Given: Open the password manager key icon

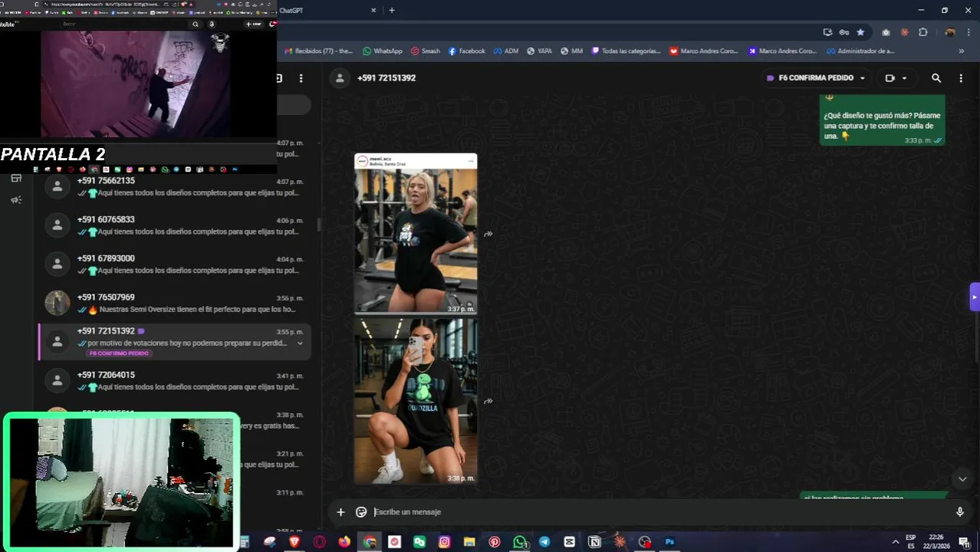Looking at the screenshot, I should coord(844,32).
